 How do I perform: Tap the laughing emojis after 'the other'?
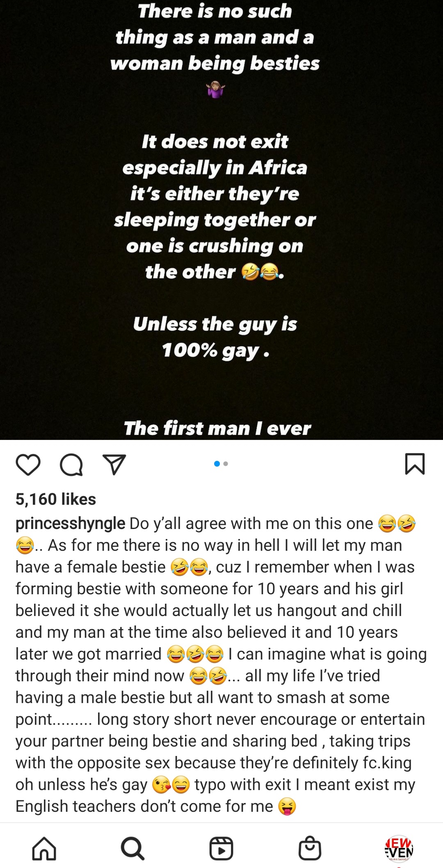[x=260, y=272]
